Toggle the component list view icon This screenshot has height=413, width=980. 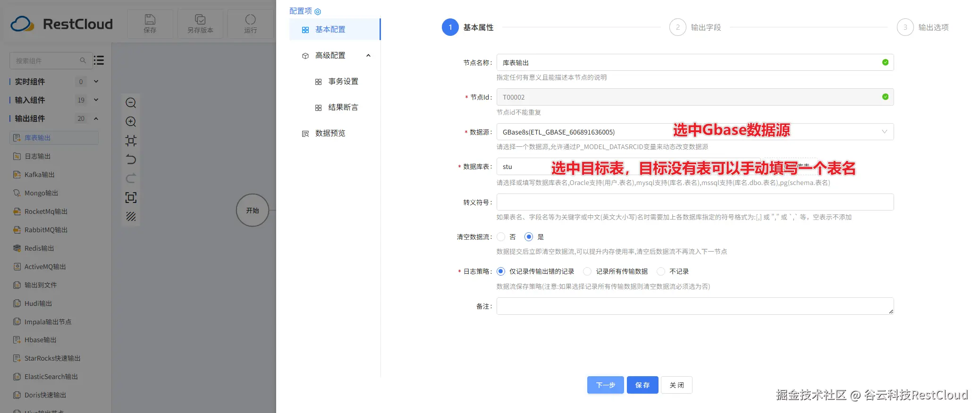[99, 60]
